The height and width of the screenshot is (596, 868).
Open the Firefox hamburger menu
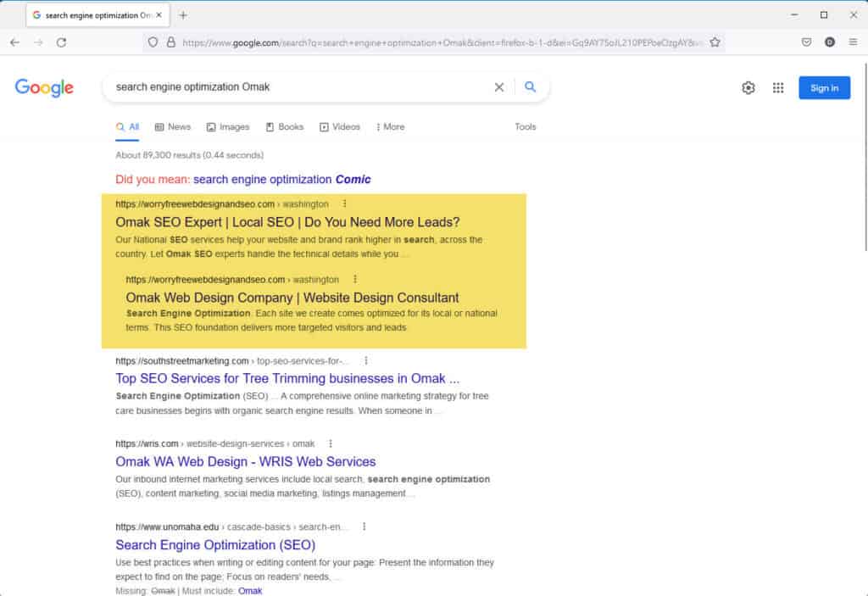[x=853, y=42]
